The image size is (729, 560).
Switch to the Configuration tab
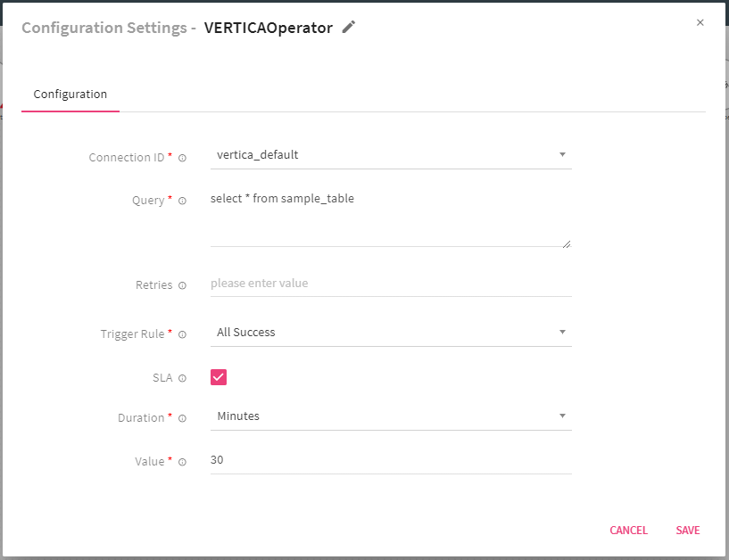70,95
